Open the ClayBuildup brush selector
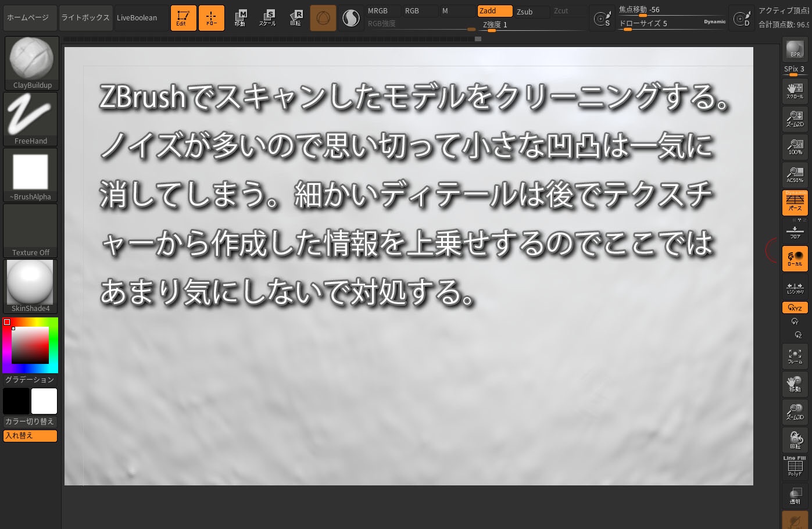The image size is (812, 529). click(x=31, y=63)
